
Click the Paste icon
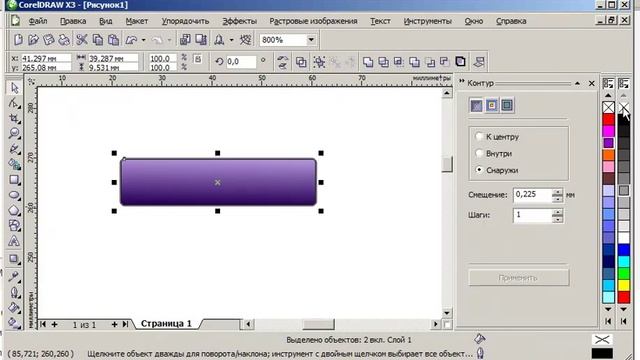tap(113, 40)
